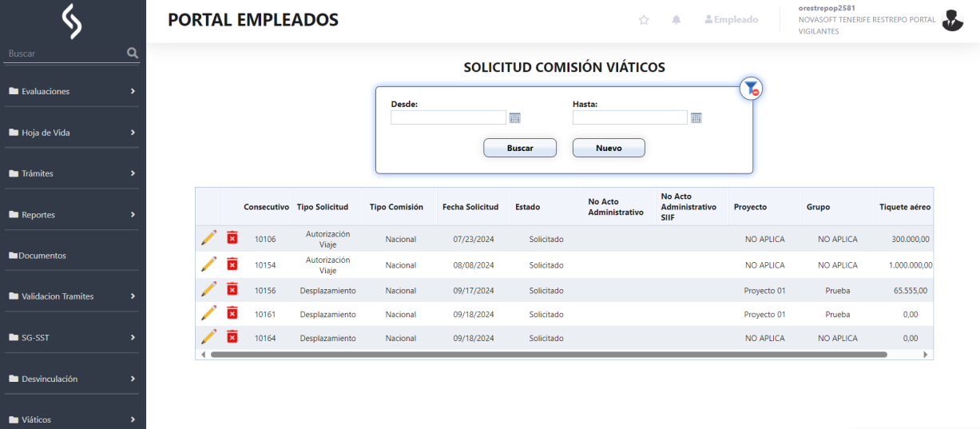Screen dimensions: 980x429
Task: Sort by Consecutivo column header
Action: (x=266, y=207)
